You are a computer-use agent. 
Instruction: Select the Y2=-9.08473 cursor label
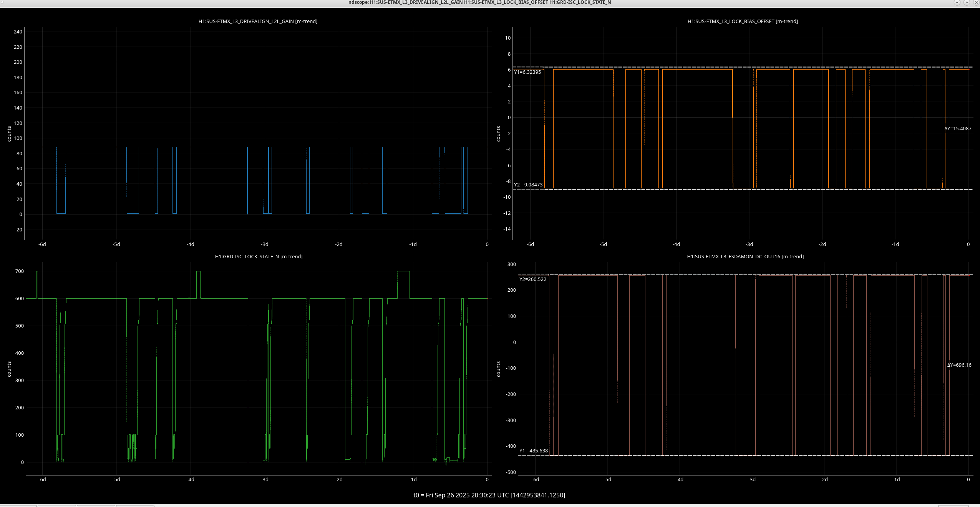(528, 185)
